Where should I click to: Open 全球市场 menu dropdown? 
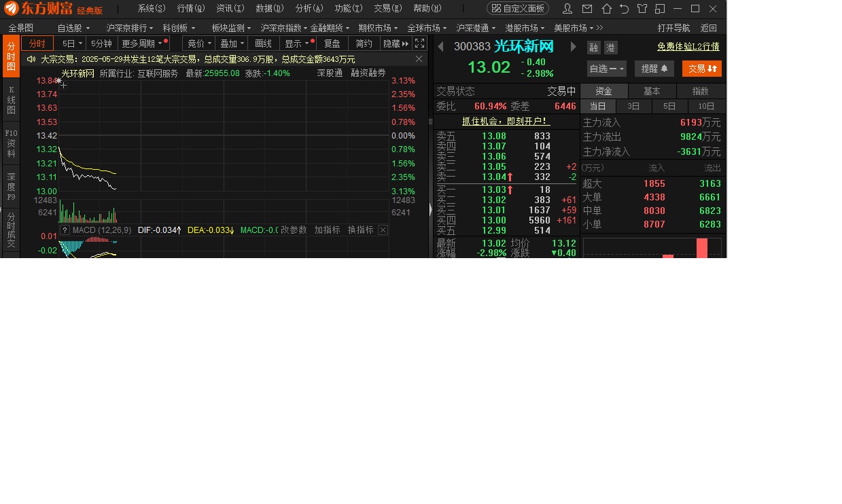427,28
